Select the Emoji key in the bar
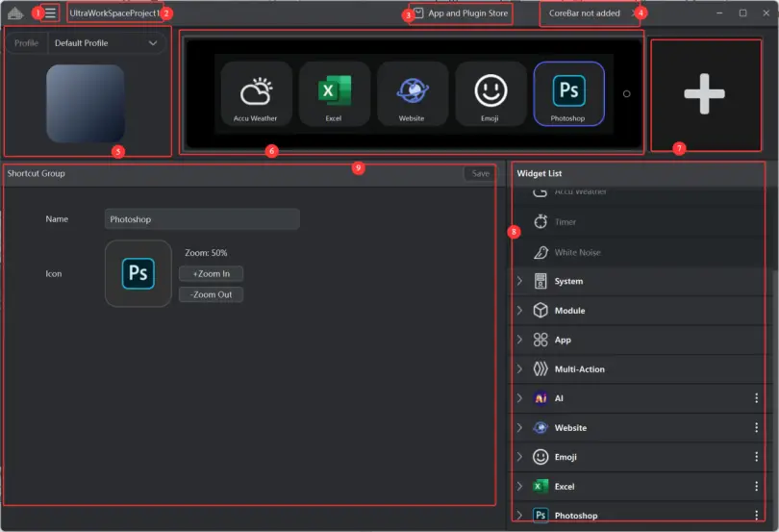779x532 pixels. (490, 93)
